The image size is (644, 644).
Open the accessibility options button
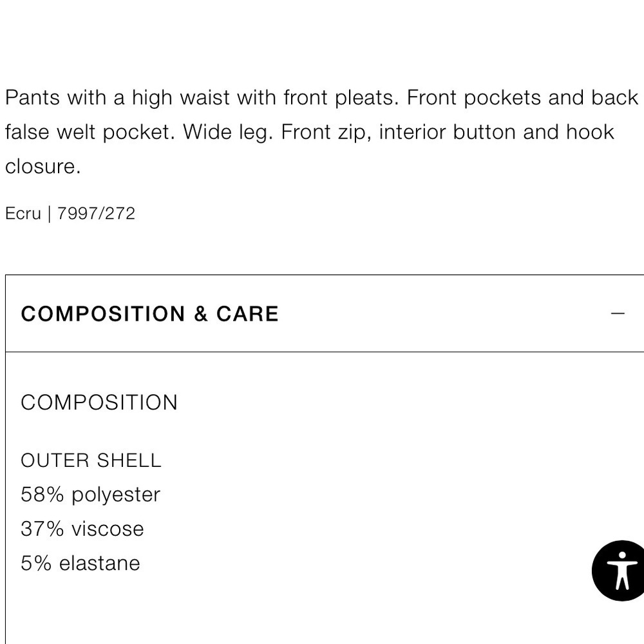(x=620, y=570)
